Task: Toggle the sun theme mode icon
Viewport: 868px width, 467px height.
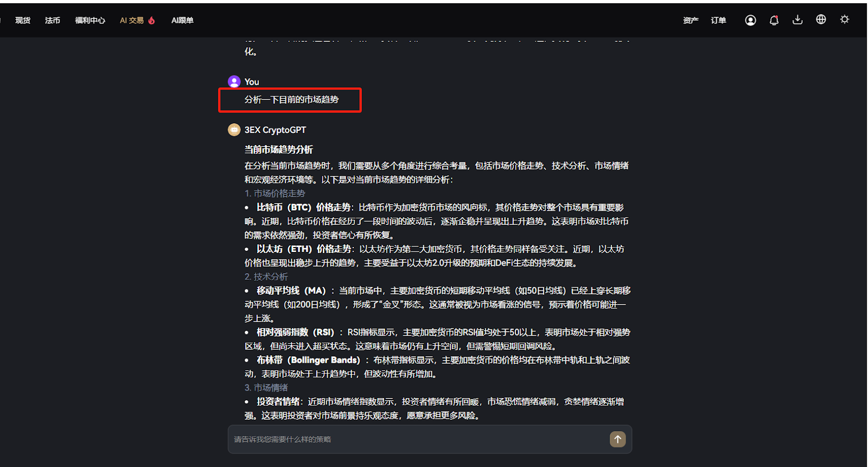Action: pos(845,20)
